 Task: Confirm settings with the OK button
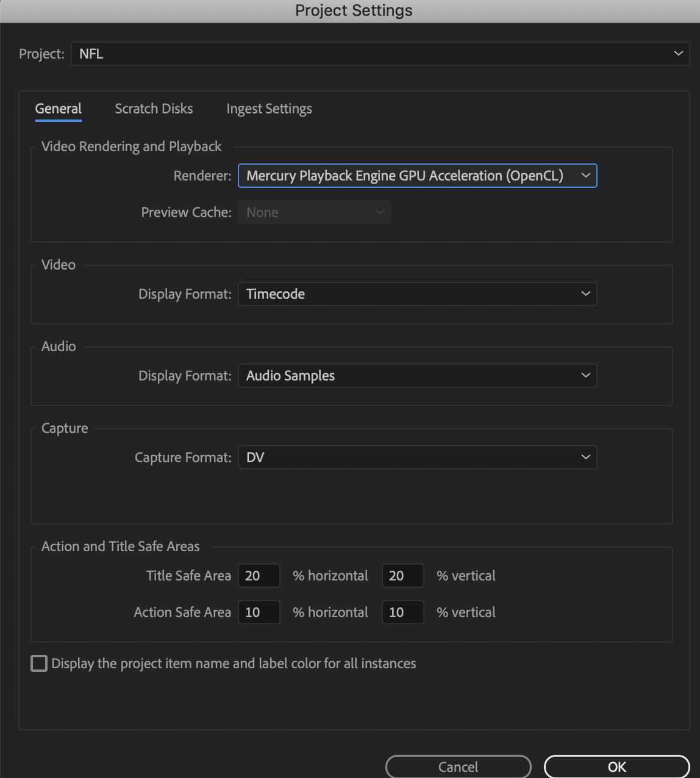click(x=616, y=767)
